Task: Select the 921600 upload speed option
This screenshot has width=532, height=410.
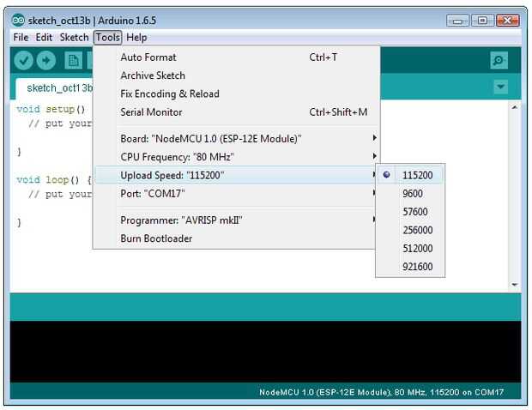Action: tap(410, 267)
